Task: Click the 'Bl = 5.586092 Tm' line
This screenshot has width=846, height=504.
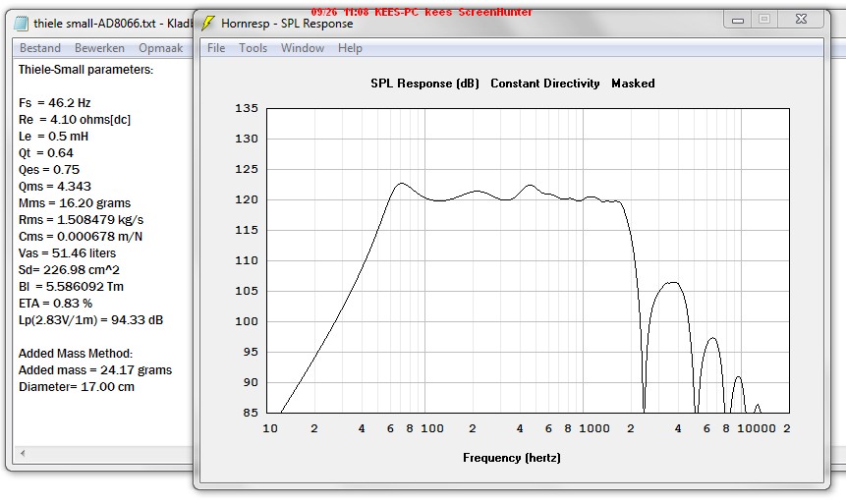Action: coord(71,287)
